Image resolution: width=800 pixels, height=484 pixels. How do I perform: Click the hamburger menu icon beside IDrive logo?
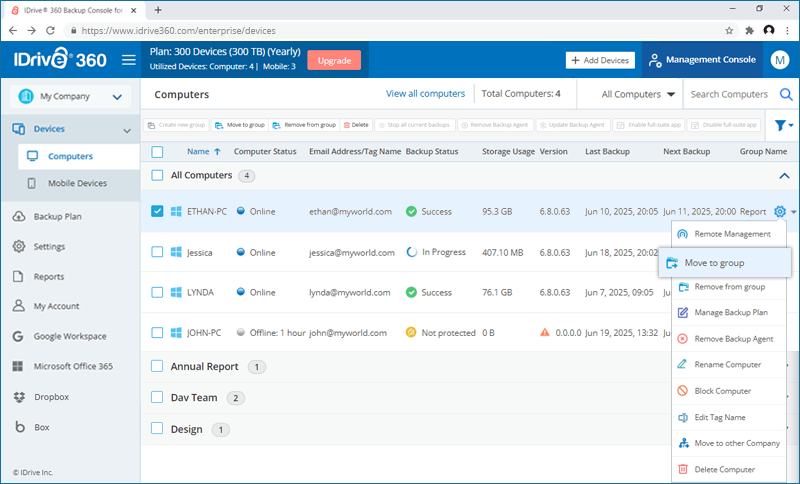coord(128,60)
